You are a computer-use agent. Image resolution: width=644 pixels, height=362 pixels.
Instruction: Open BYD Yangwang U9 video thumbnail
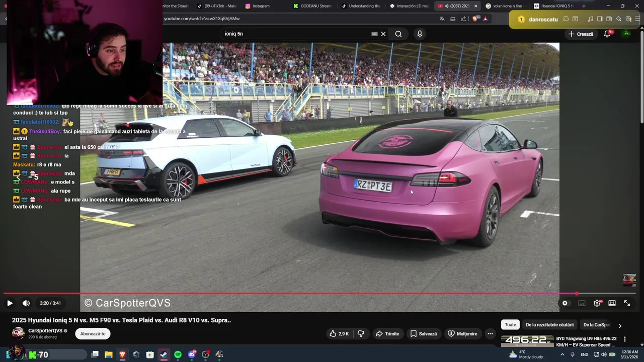(x=527, y=341)
